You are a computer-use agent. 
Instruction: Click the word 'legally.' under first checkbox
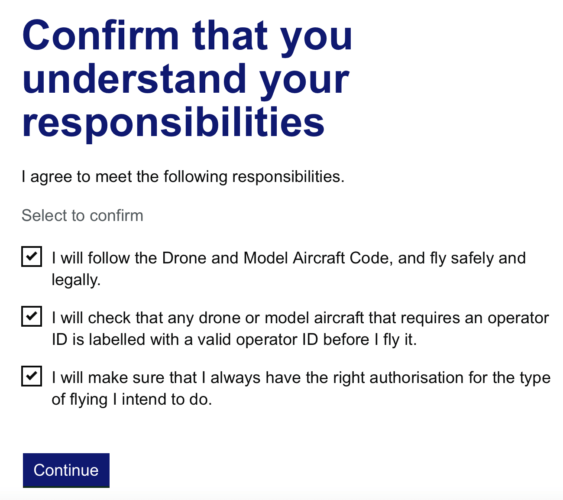(76, 280)
